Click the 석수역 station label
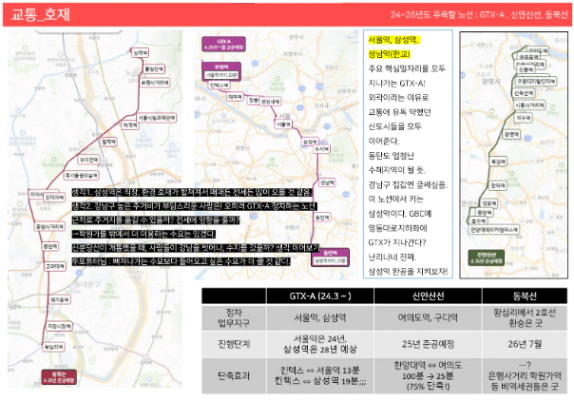Screen dimensions: 574x401 point(523,118)
